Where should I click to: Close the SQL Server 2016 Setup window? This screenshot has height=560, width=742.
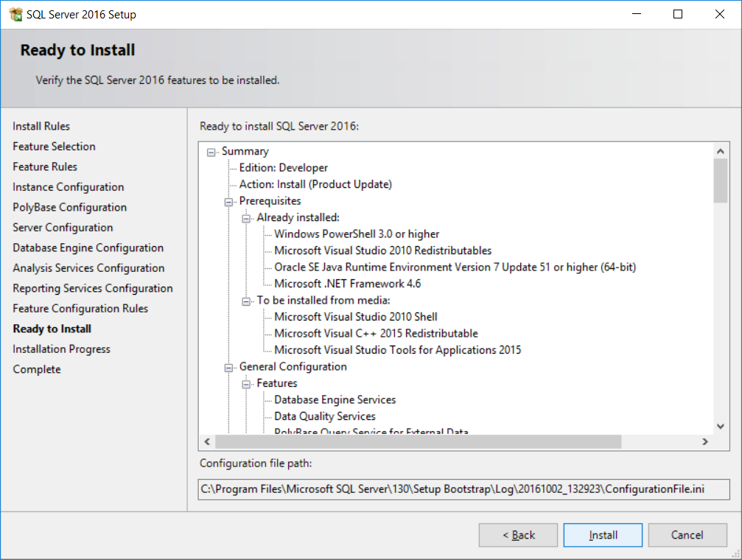(x=720, y=14)
